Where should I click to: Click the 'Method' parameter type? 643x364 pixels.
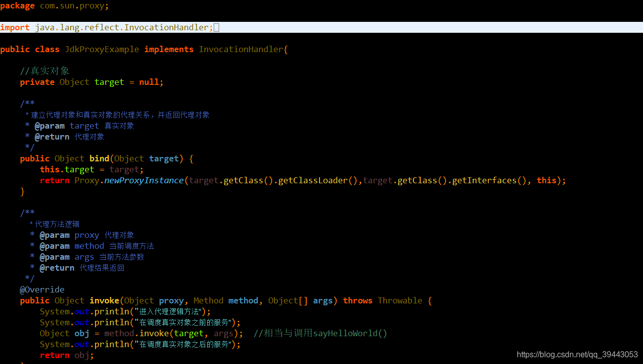pyautogui.click(x=209, y=300)
